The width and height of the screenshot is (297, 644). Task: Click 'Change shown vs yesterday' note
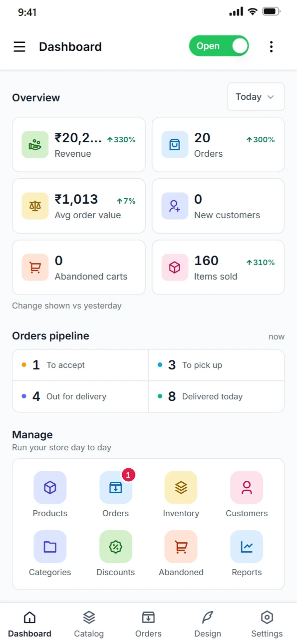[x=67, y=306]
